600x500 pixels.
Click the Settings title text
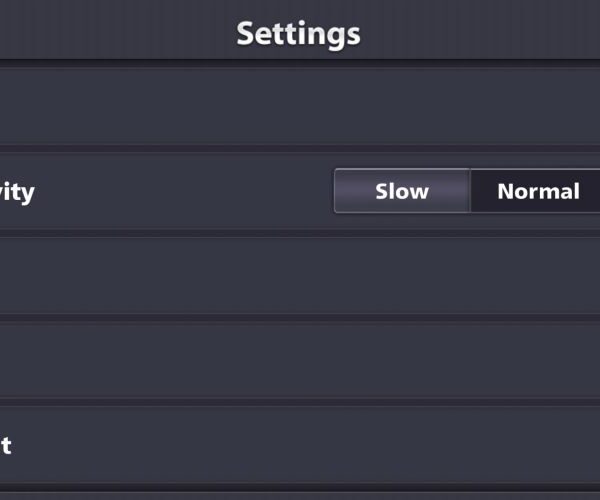[298, 33]
